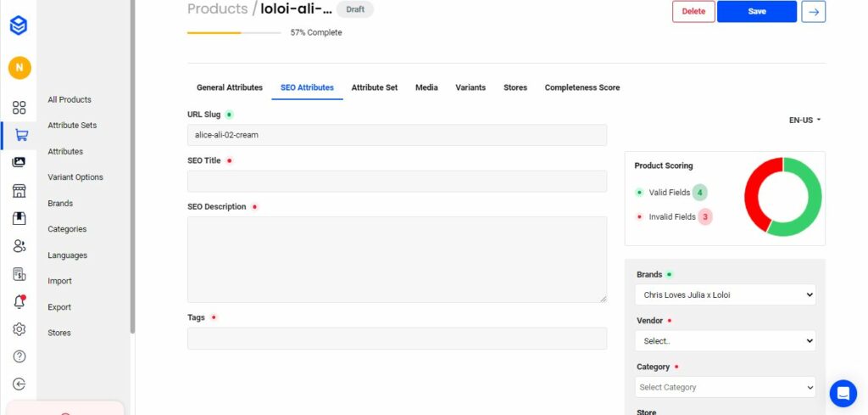Open the chat support bubble
Image resolution: width=868 pixels, height=415 pixels.
click(x=843, y=393)
